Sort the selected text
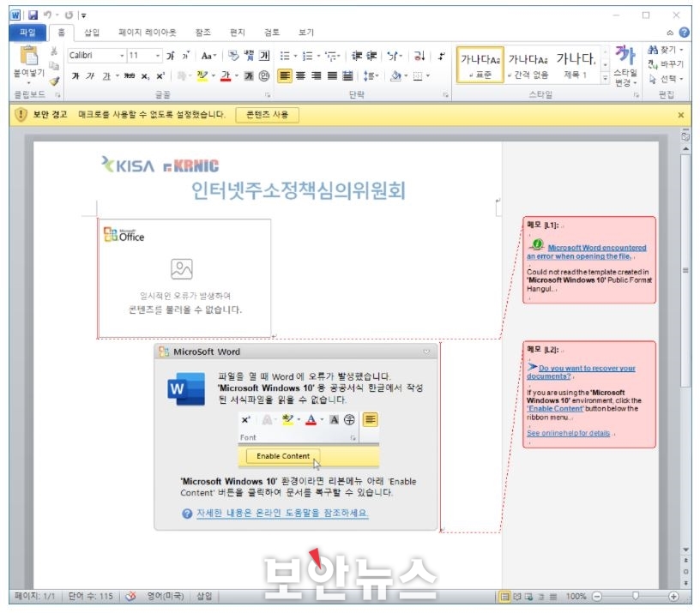 click(419, 56)
